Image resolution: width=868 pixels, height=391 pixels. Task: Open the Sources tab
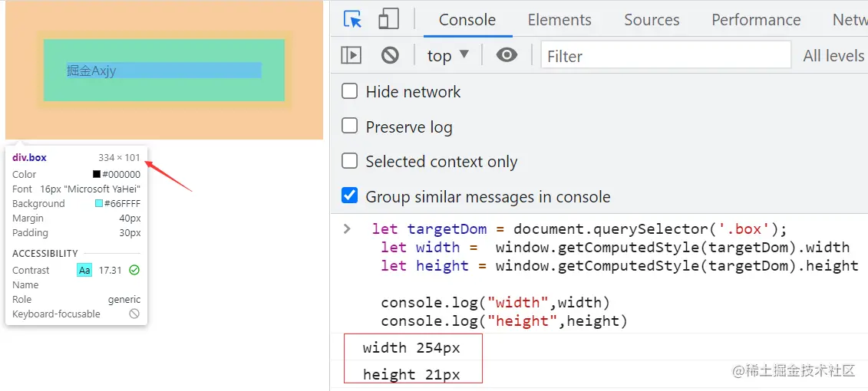pos(652,20)
